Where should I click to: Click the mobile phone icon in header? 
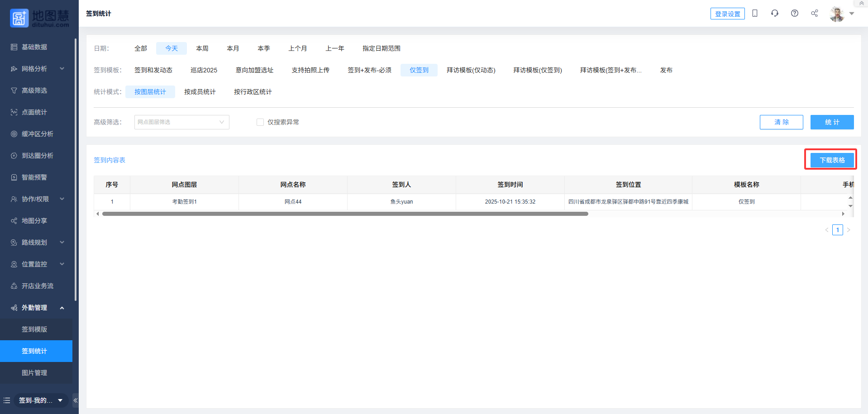point(754,14)
